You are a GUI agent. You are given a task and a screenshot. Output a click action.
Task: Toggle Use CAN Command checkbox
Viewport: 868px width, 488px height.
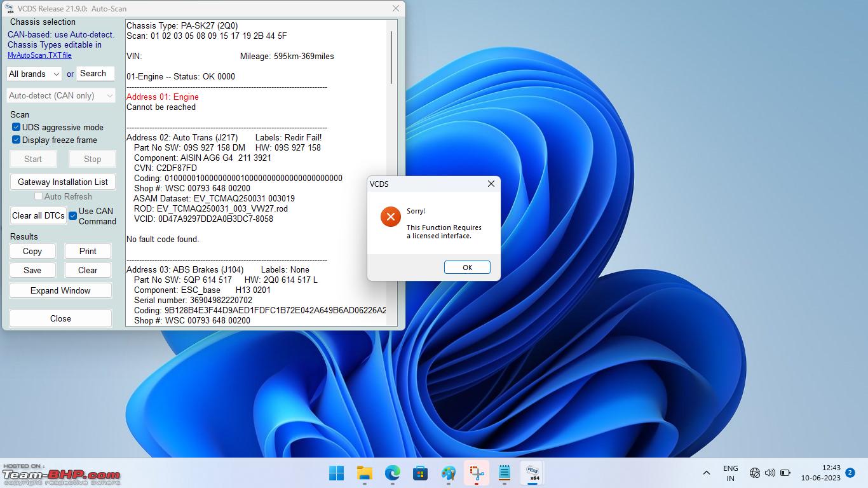[73, 216]
